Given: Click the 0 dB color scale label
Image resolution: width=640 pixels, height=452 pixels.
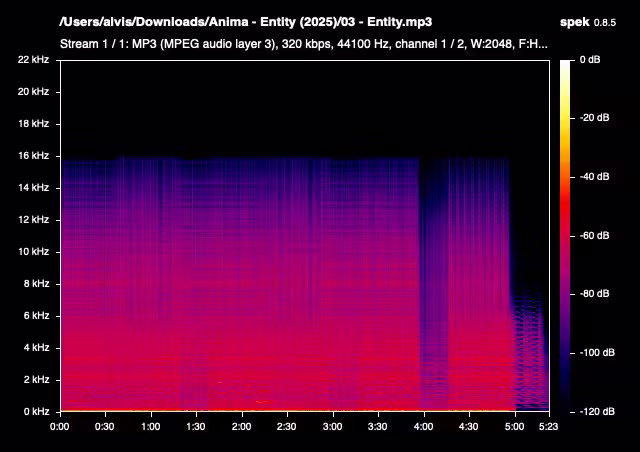Looking at the screenshot, I should 590,60.
